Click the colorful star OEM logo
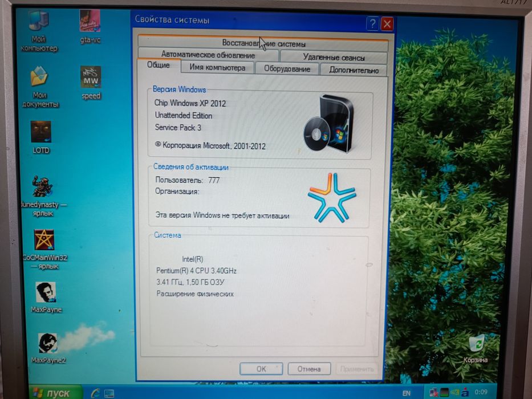 pos(332,197)
